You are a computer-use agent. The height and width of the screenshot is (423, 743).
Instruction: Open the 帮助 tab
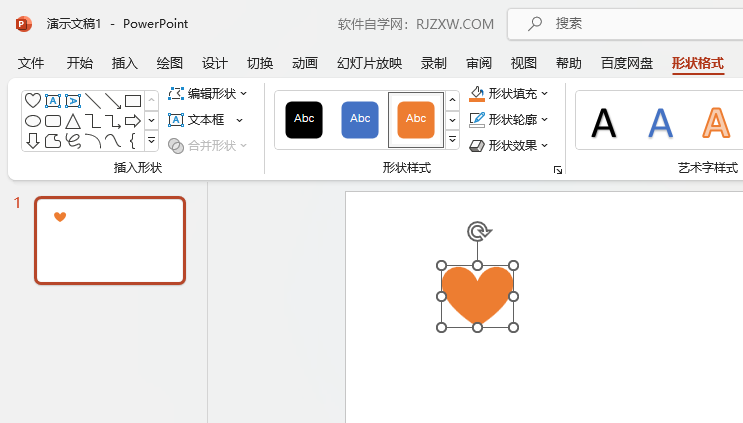569,63
